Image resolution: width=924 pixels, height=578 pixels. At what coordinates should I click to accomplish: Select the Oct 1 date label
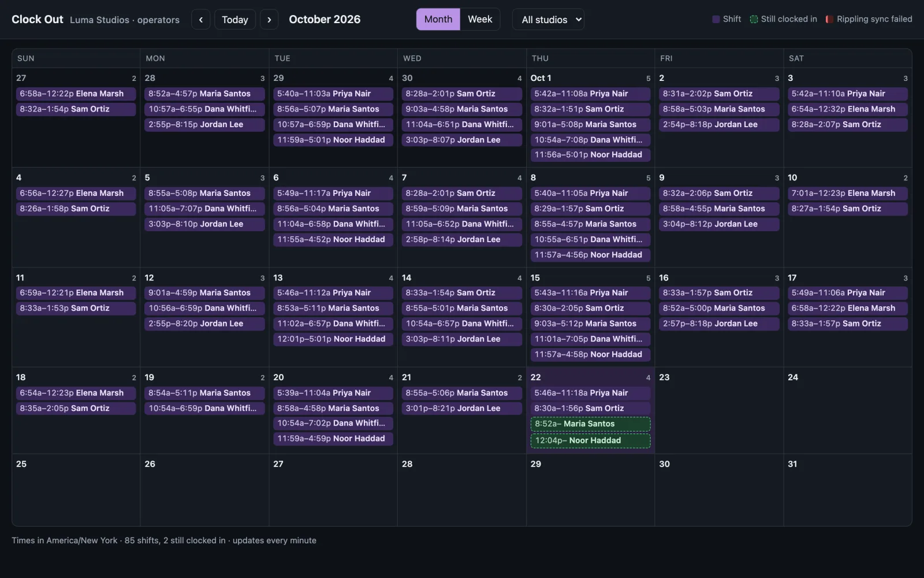coord(541,78)
